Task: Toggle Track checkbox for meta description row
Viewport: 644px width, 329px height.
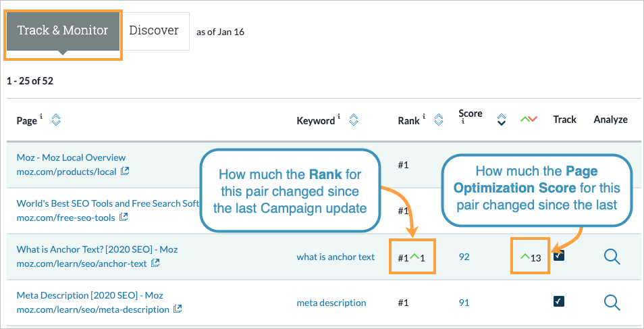Action: click(x=558, y=302)
